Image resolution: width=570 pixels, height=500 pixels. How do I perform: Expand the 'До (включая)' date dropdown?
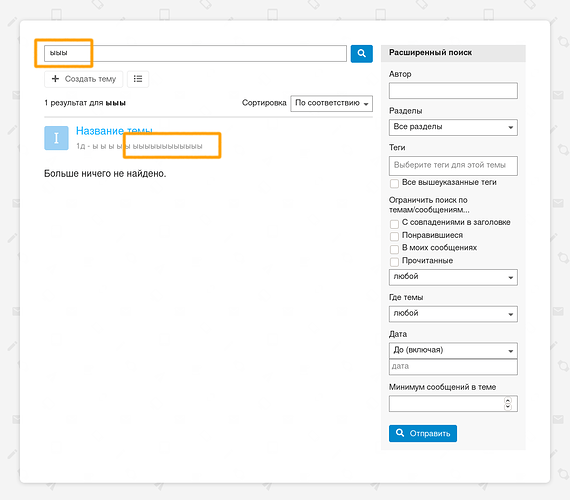coord(453,351)
